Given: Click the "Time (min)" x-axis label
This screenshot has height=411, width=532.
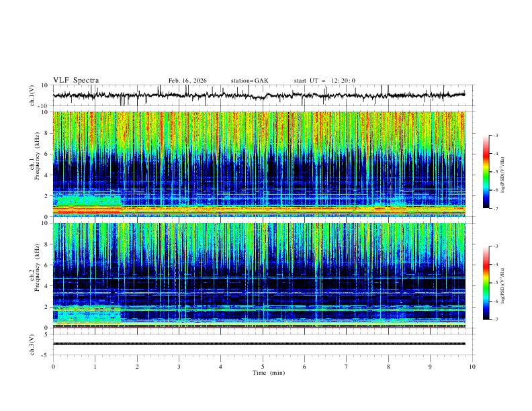Looking at the screenshot, I should 269,373.
